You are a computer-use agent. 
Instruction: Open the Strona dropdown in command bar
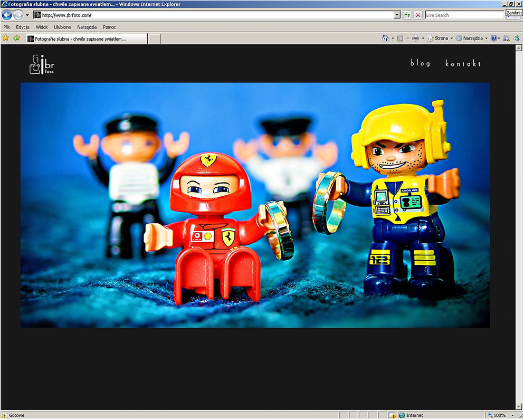(x=440, y=38)
